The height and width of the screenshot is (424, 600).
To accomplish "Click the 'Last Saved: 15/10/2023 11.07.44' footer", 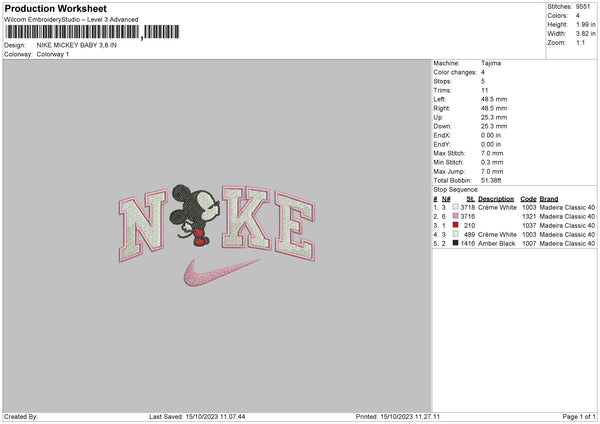I will point(197,417).
